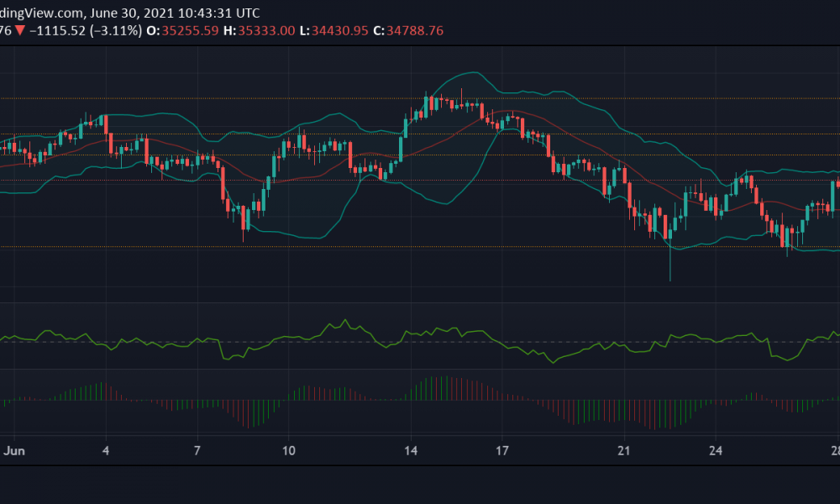Select the June 30, 2021 10:43:31 UTC timestamp
The height and width of the screenshot is (504, 840).
pyautogui.click(x=175, y=13)
